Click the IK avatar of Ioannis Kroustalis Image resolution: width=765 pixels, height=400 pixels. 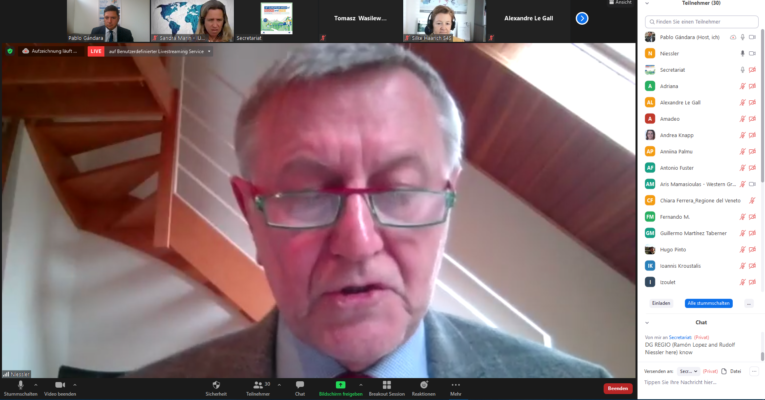click(650, 266)
